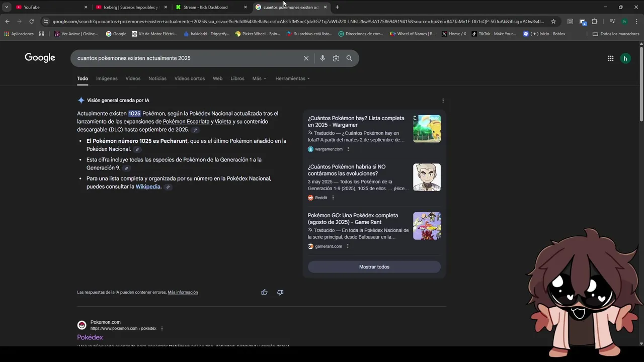
Task: Open Google Lens image search icon
Action: point(336,58)
